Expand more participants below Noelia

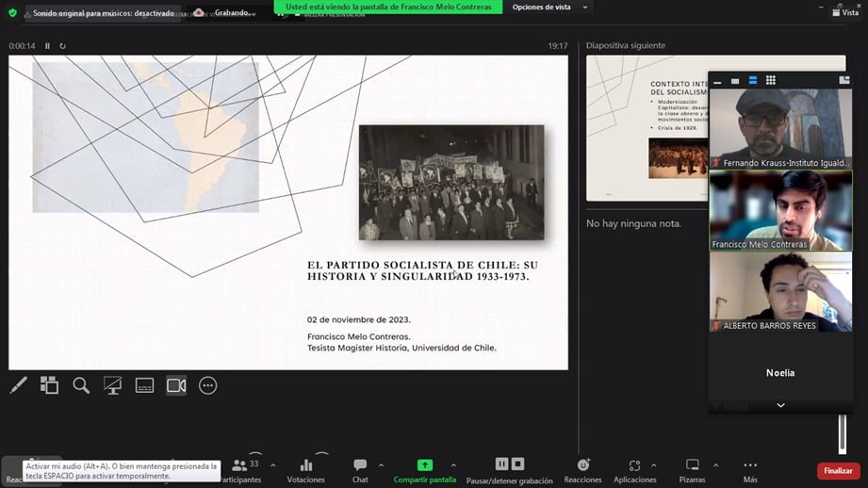click(x=780, y=406)
